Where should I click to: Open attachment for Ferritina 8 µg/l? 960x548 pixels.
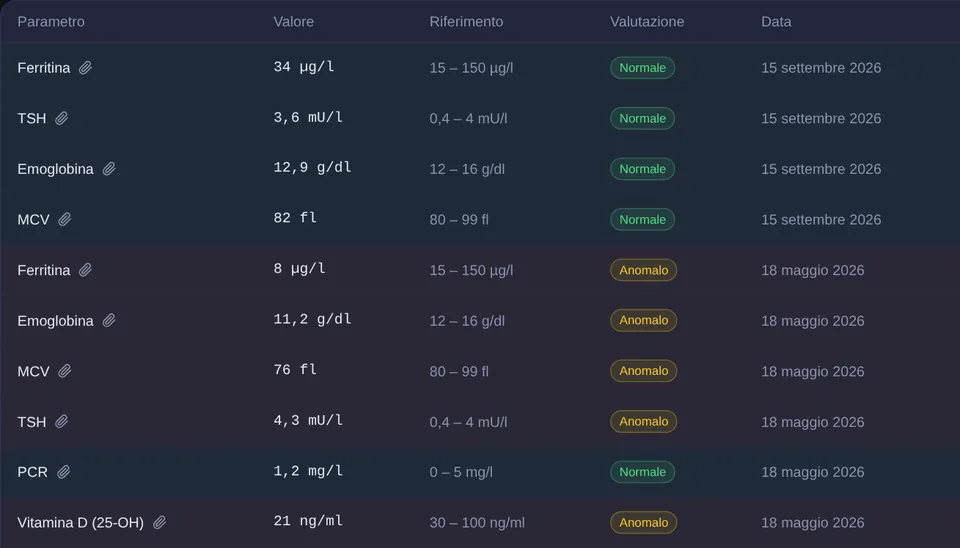85,270
